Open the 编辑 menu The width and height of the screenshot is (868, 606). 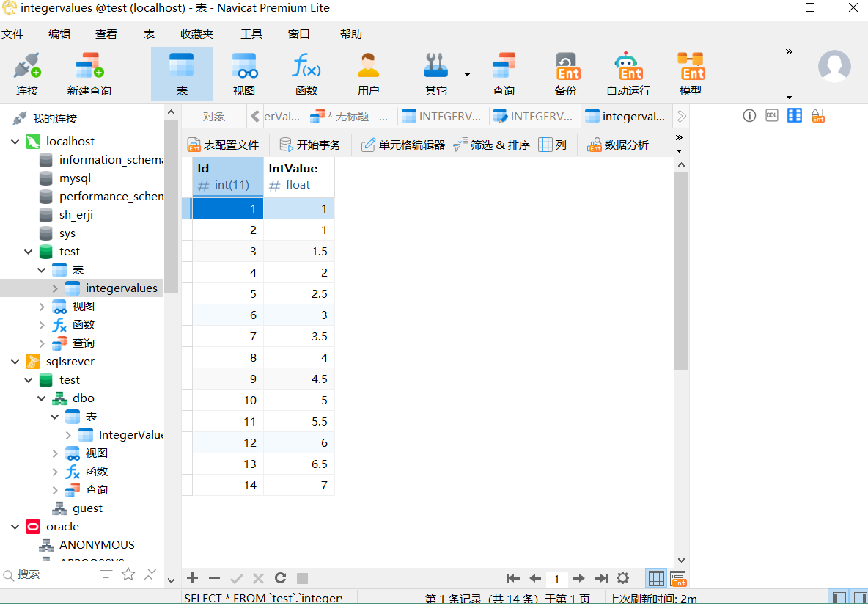coord(59,34)
